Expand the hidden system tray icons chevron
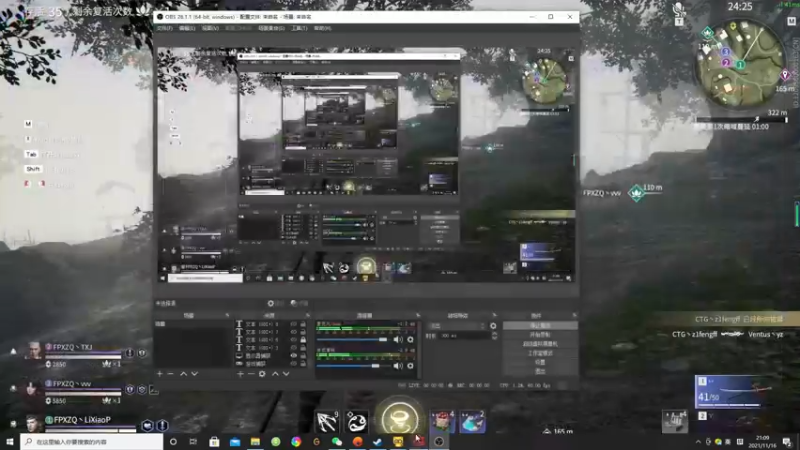The width and height of the screenshot is (800, 450). (x=698, y=442)
